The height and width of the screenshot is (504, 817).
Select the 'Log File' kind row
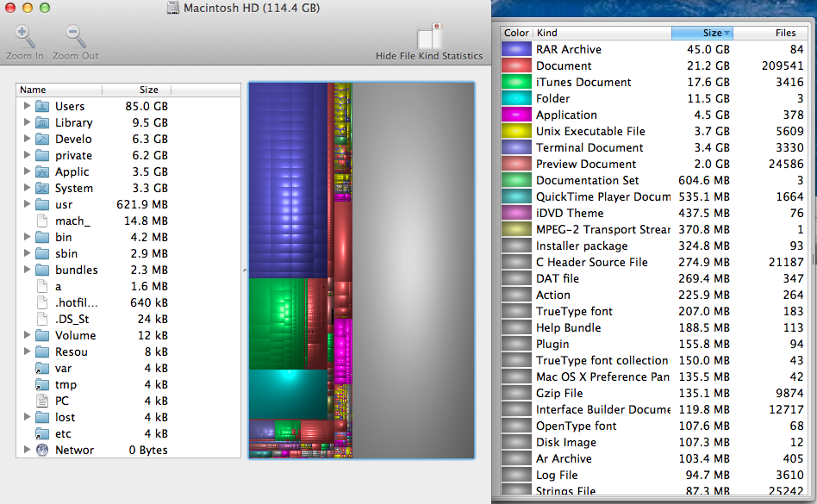click(654, 475)
